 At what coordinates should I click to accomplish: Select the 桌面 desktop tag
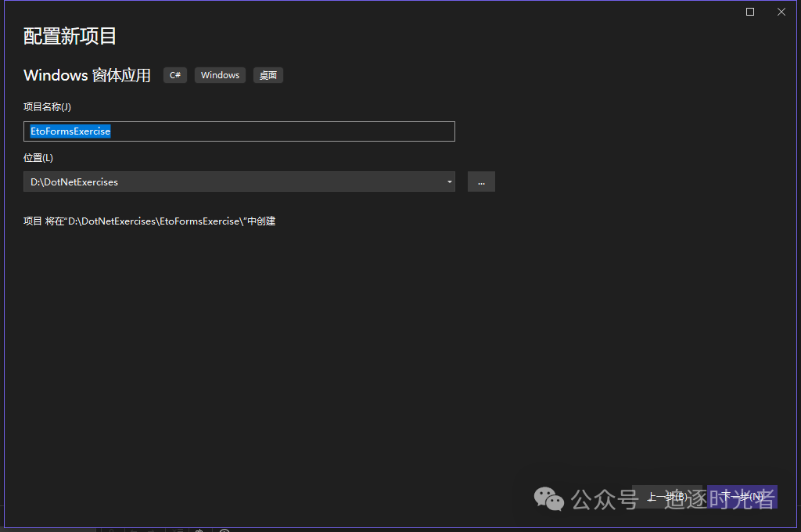268,75
